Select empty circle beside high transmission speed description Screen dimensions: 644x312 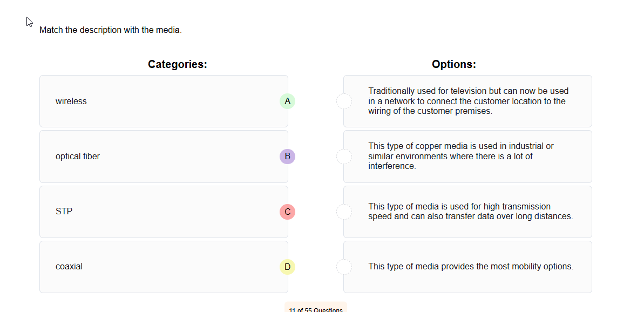[344, 212]
